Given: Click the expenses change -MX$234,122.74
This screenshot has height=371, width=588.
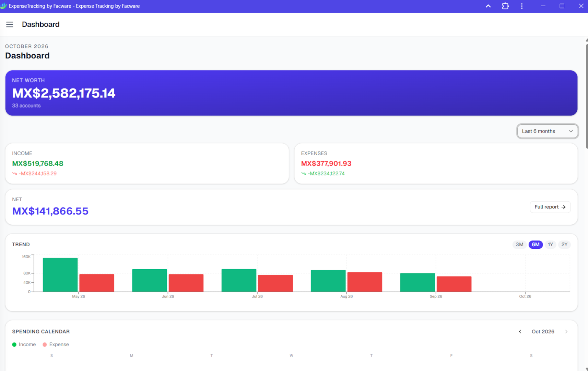Looking at the screenshot, I should (x=326, y=173).
